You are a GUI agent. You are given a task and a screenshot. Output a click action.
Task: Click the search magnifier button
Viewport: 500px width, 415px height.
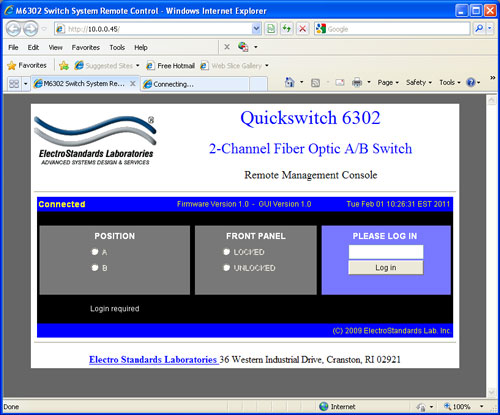pyautogui.click(x=479, y=29)
